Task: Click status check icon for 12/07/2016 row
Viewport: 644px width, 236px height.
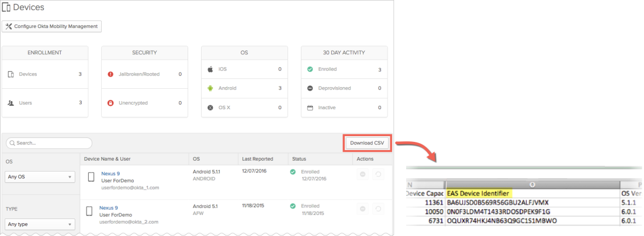Action: [x=293, y=172]
